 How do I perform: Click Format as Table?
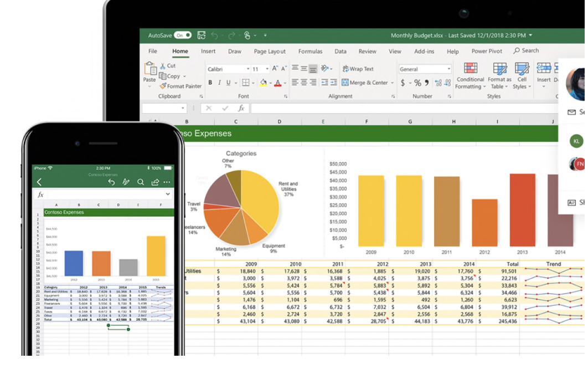pos(499,76)
